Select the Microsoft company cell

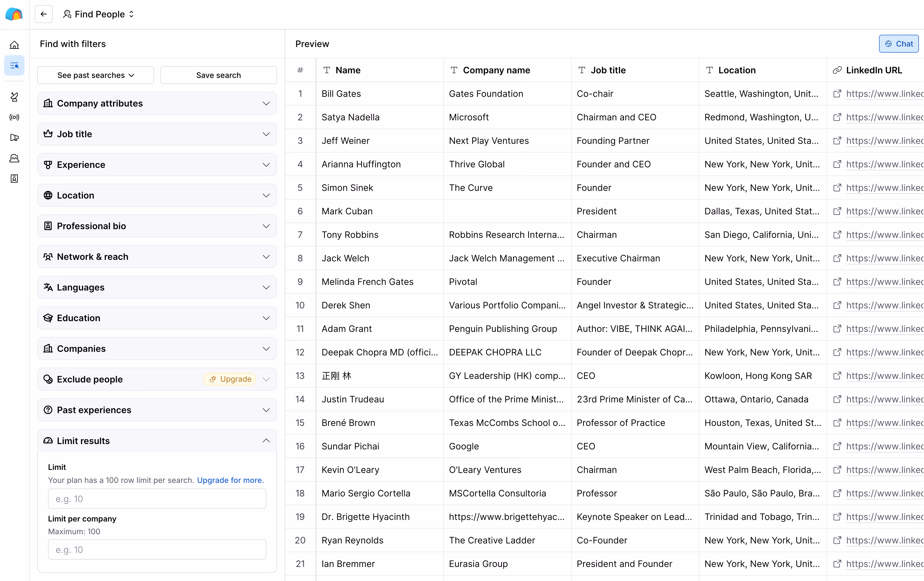coord(507,117)
